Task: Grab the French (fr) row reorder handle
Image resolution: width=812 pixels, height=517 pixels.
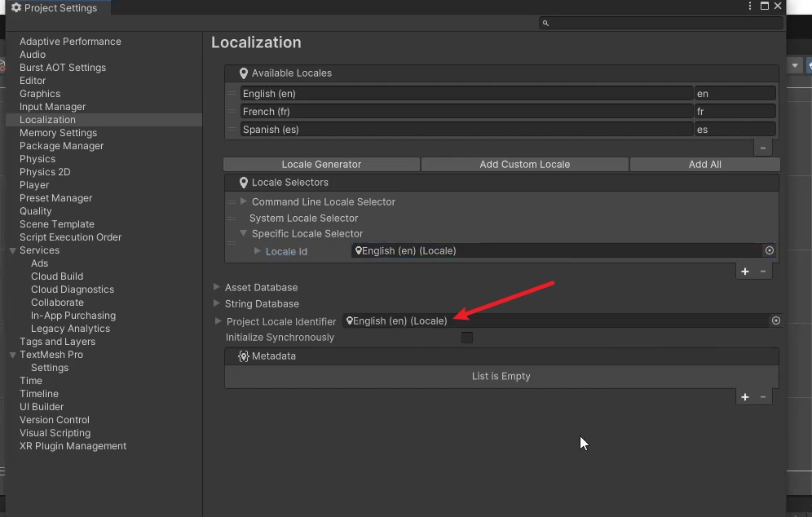Action: (x=232, y=112)
